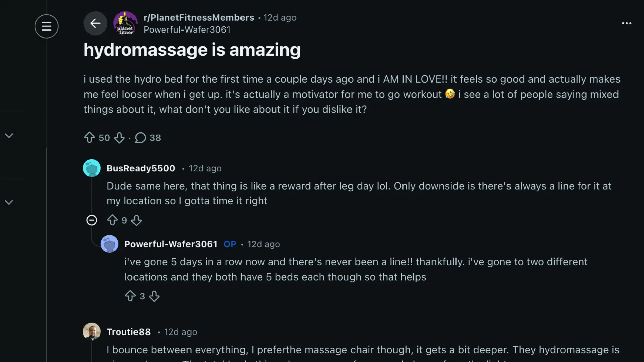Click BusReady5500's avatar
Image resolution: width=644 pixels, height=362 pixels.
[92, 168]
